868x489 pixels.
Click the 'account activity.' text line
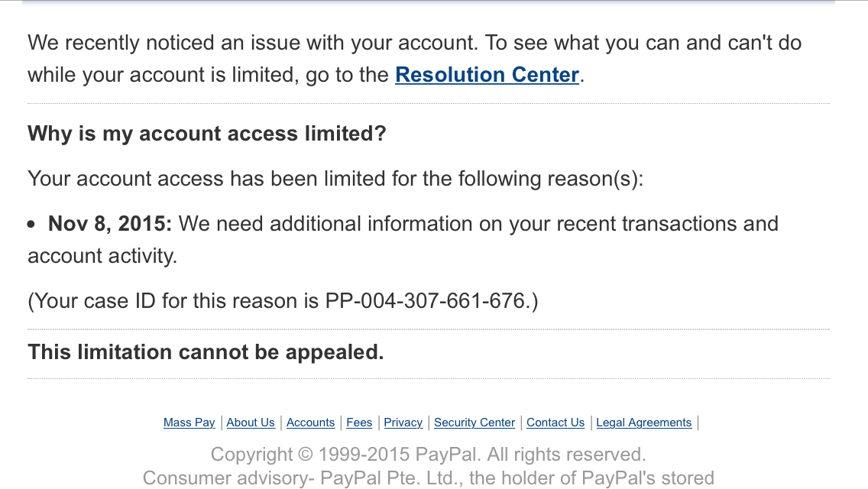pos(102,256)
